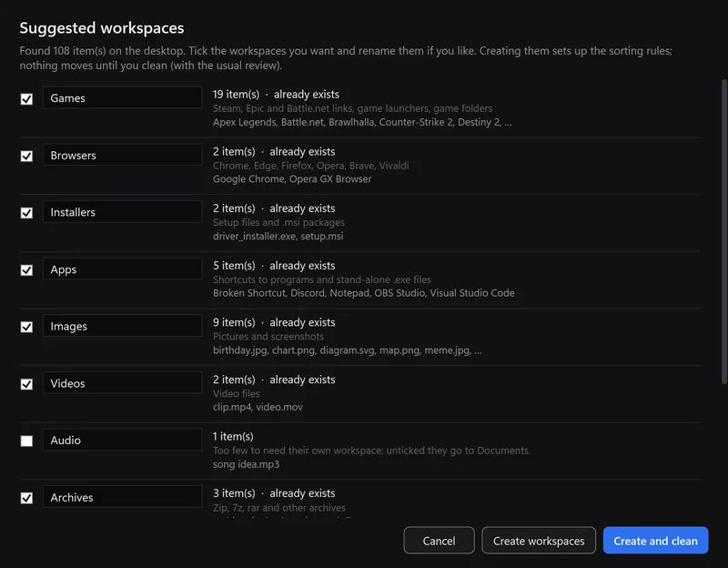Click the 'Suggested workspaces' heading
The width and height of the screenshot is (728, 568).
pyautogui.click(x=102, y=28)
